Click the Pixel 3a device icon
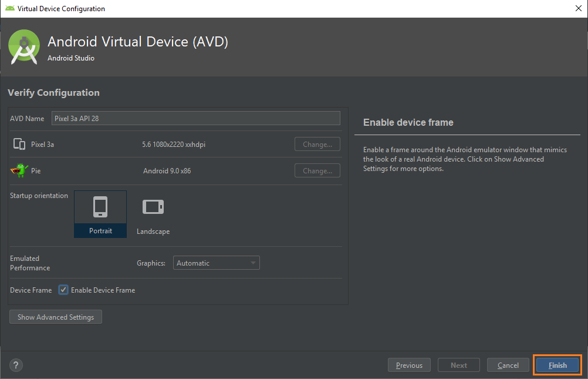The height and width of the screenshot is (379, 588). 19,144
